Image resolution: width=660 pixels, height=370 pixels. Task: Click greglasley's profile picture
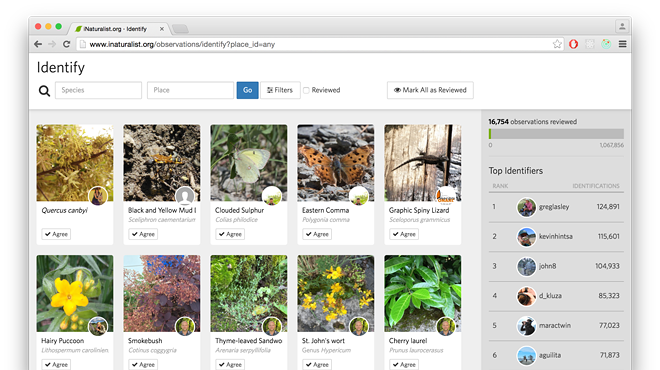point(526,207)
